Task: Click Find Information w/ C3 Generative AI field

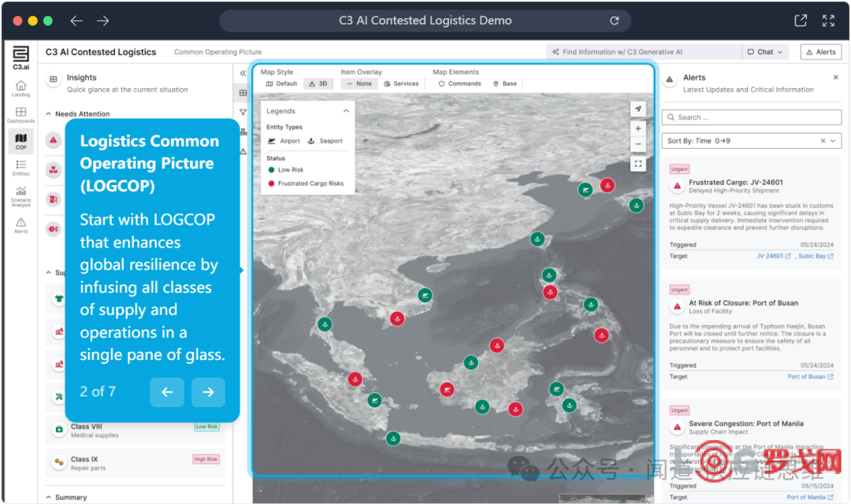Action: pos(644,52)
